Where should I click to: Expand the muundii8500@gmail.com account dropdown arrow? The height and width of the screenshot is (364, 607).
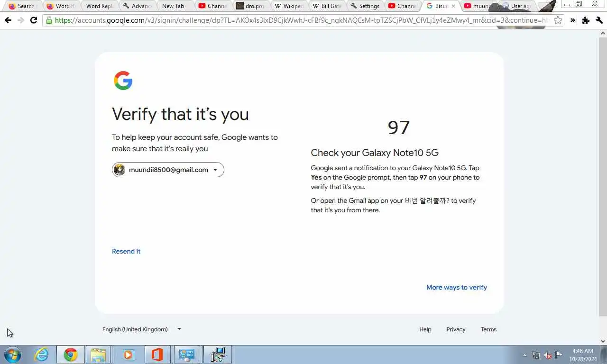(x=215, y=170)
